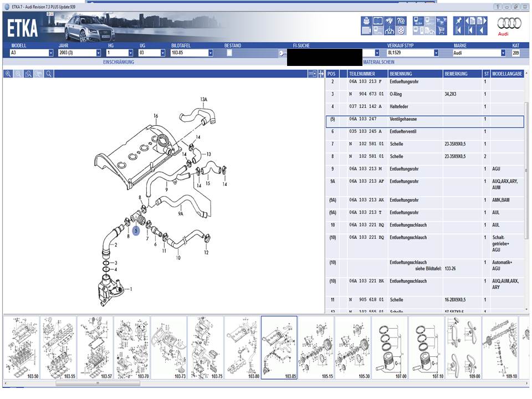This screenshot has height=399, width=532.
Task: Open the ELSA link icon
Action: coord(418,21)
